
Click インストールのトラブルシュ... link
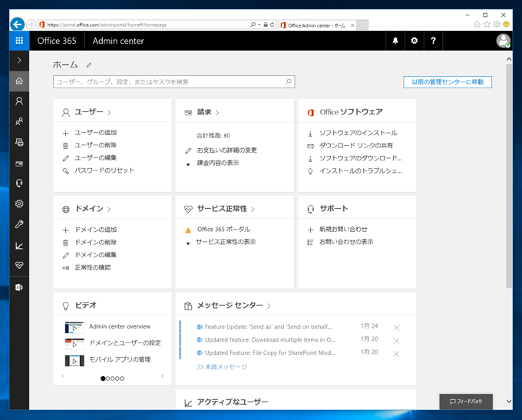click(x=360, y=171)
